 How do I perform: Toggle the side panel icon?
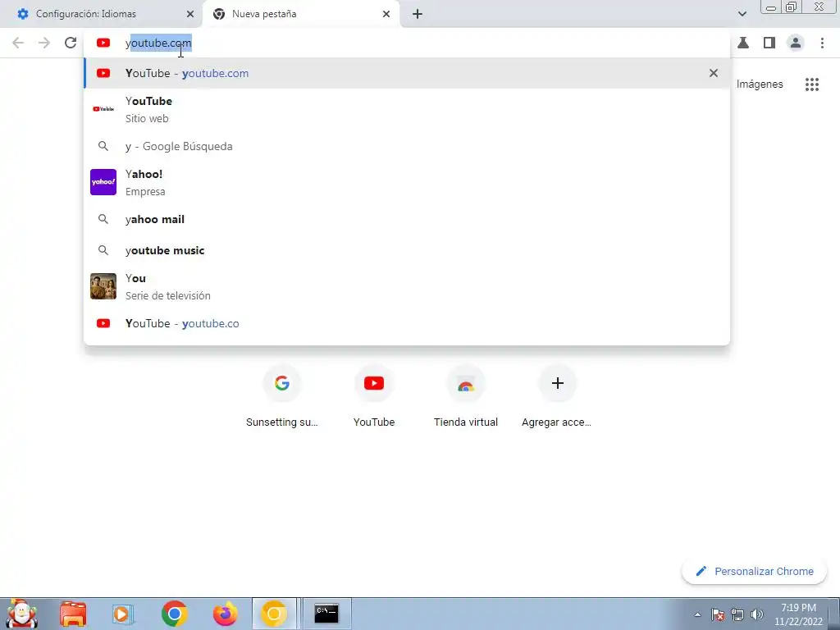coord(769,43)
